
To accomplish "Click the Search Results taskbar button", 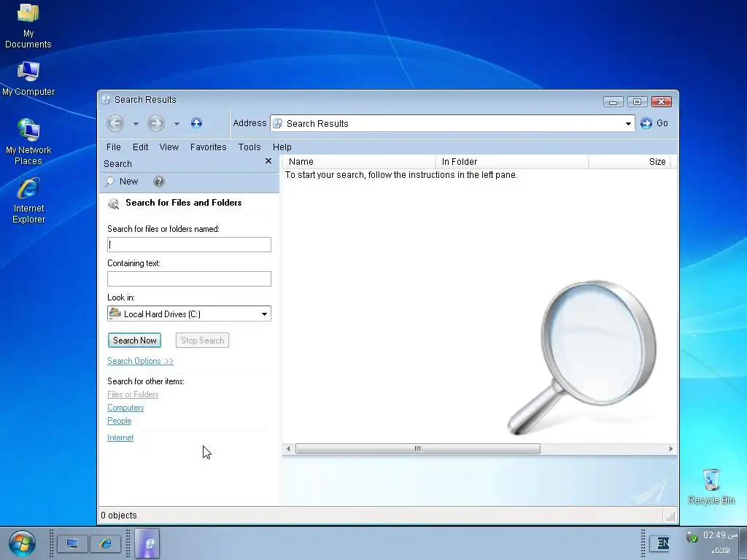I will [147, 543].
